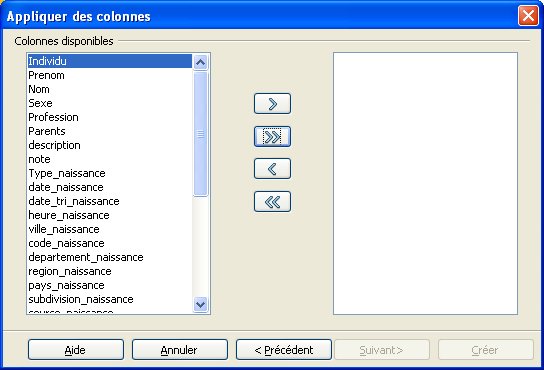Select the date_naissance column
544x370 pixels.
pyautogui.click(x=110, y=187)
